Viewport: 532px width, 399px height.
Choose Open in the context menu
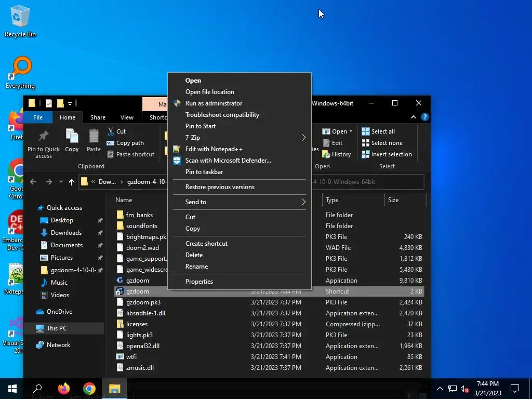coord(239,81)
